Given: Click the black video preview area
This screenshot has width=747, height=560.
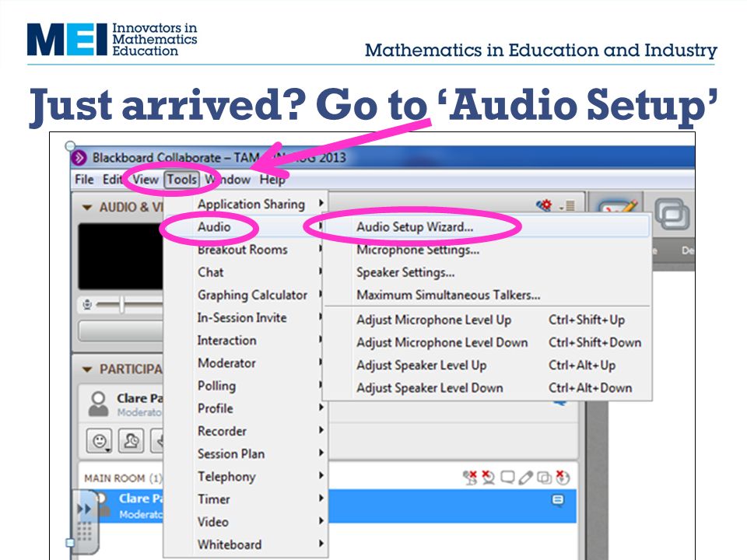Looking at the screenshot, I should [x=121, y=256].
